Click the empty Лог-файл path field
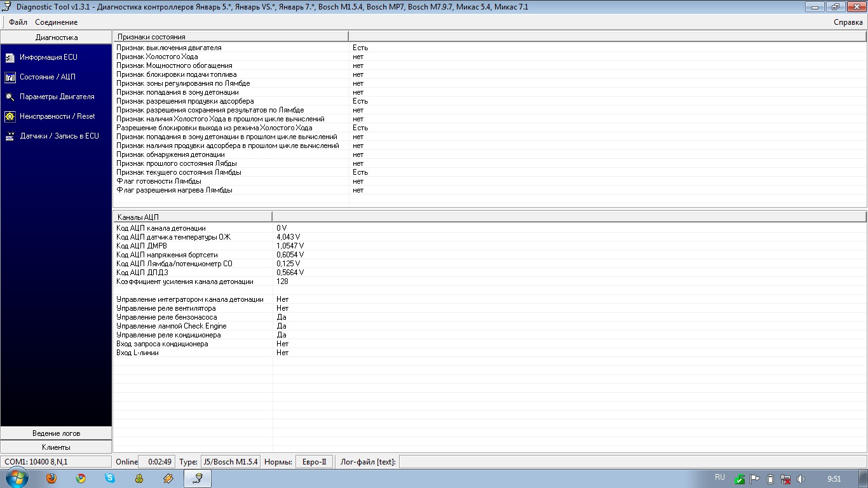 (x=632, y=462)
